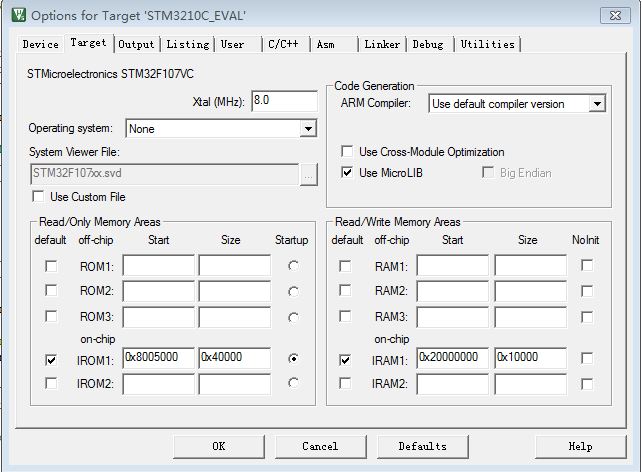Uncheck the IROM1 default checkbox

pos(51,360)
